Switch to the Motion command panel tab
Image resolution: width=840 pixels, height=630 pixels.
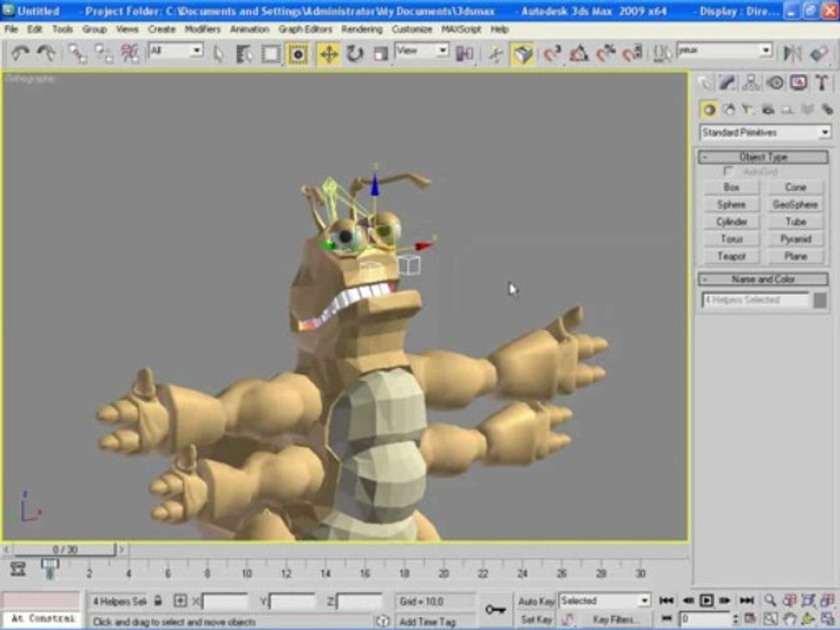tap(774, 82)
